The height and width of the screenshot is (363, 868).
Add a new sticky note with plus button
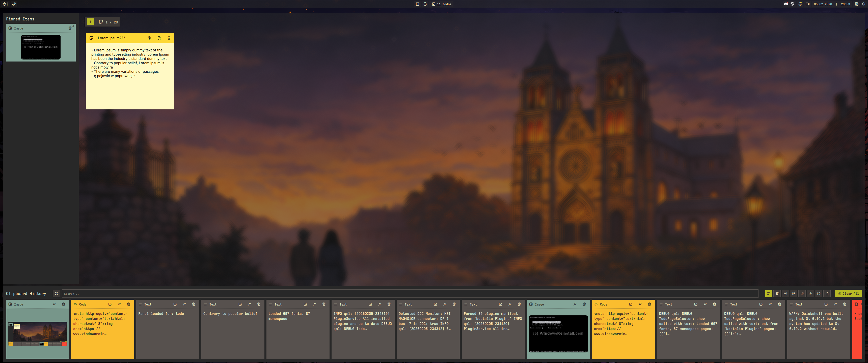pyautogui.click(x=90, y=22)
